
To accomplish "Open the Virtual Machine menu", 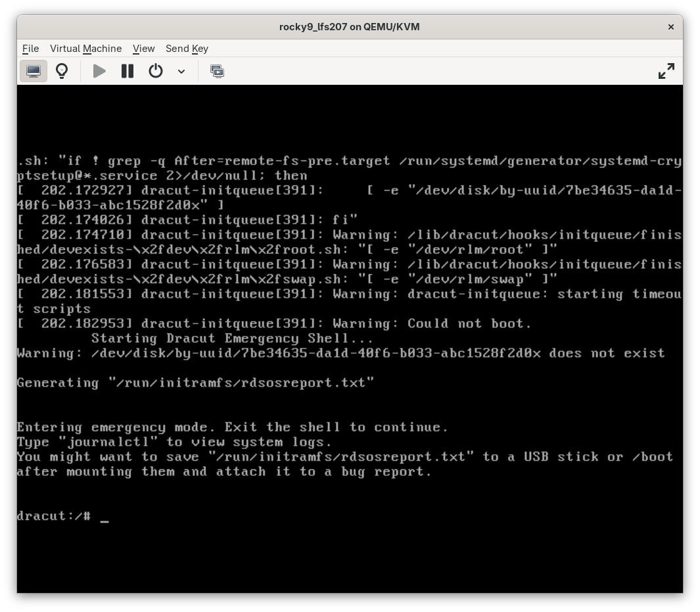I will pyautogui.click(x=85, y=49).
